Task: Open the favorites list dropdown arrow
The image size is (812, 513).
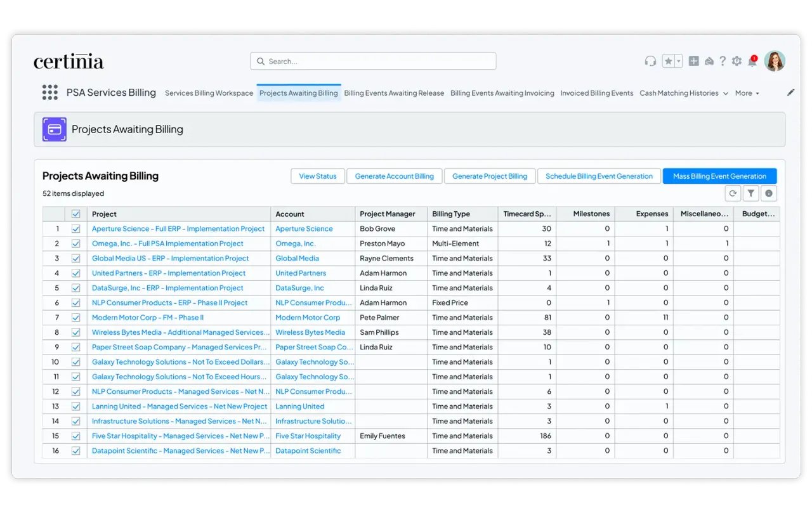Action: pyautogui.click(x=679, y=61)
